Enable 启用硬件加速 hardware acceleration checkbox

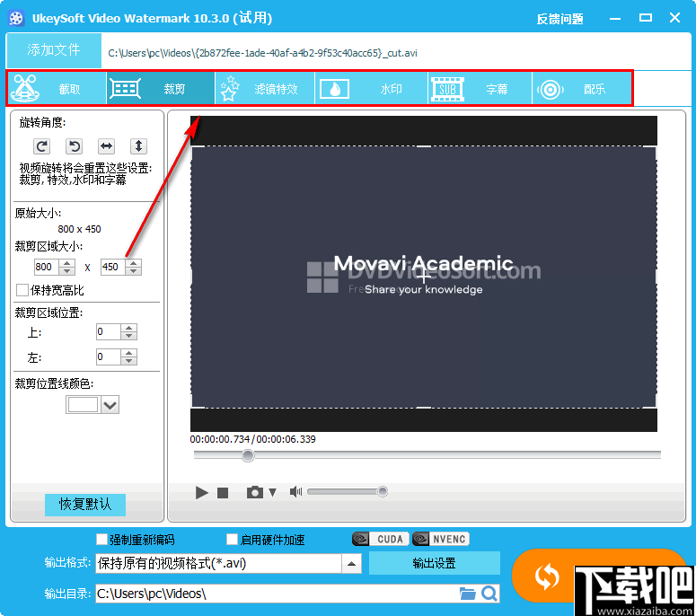tap(232, 539)
